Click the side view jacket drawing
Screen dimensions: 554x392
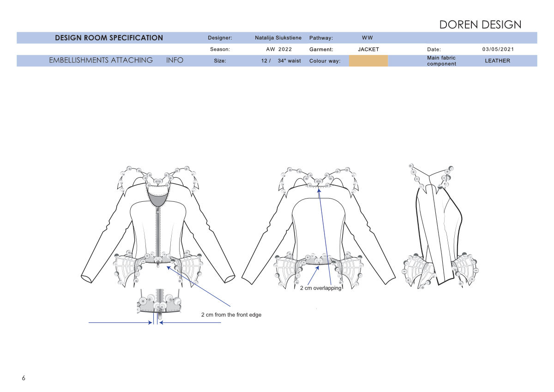click(440, 226)
